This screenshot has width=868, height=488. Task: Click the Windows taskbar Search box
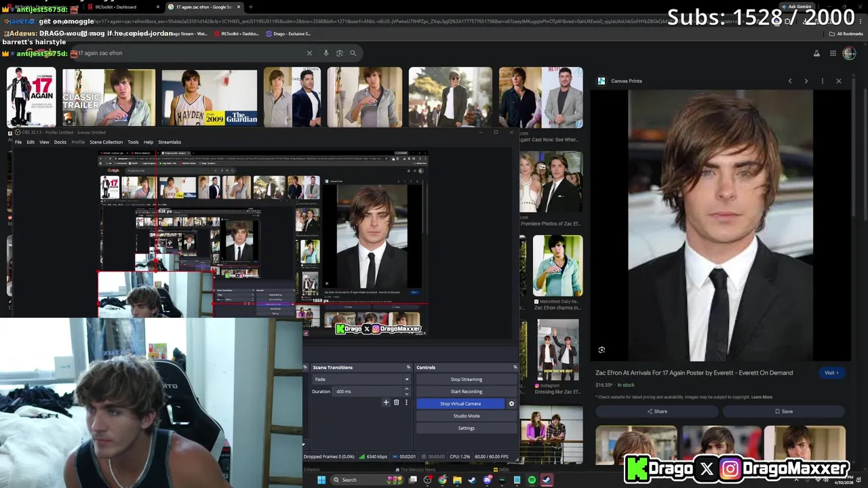click(367, 480)
